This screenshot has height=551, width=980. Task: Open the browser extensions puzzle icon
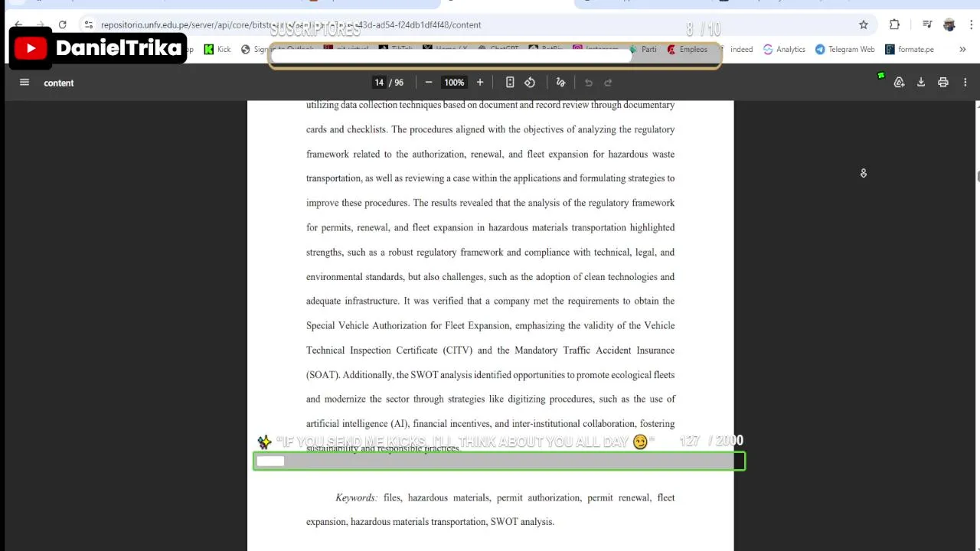click(x=894, y=24)
